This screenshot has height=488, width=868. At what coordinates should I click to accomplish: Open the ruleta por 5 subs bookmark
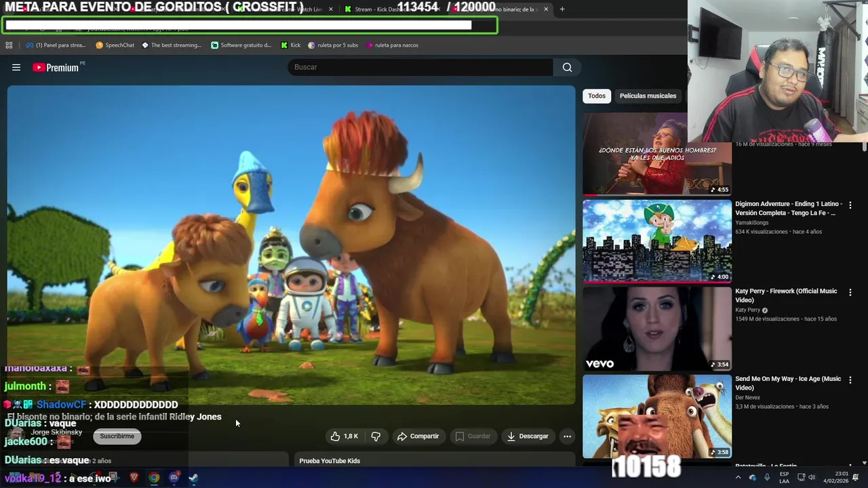point(333,45)
